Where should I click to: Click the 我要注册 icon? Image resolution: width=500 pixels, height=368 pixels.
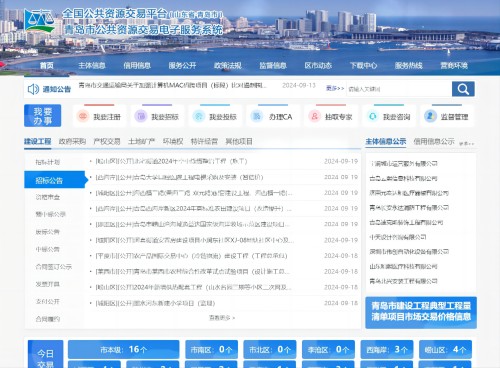[x=82, y=116]
